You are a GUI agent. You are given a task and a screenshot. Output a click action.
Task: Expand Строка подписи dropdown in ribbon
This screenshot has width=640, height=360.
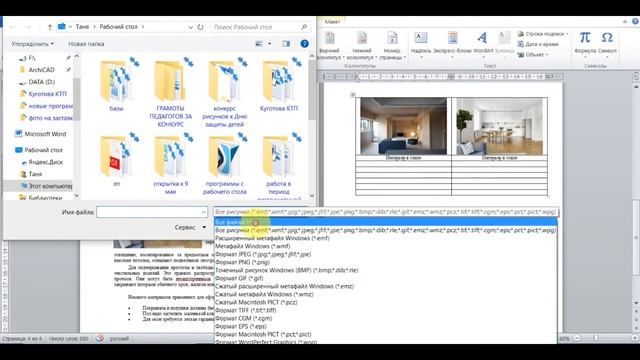[x=567, y=34]
